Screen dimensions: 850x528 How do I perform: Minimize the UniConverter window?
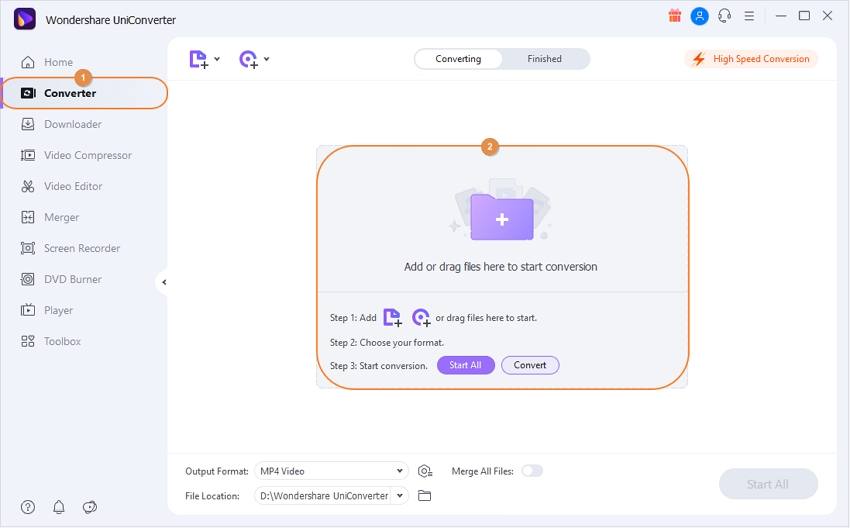[x=781, y=16]
